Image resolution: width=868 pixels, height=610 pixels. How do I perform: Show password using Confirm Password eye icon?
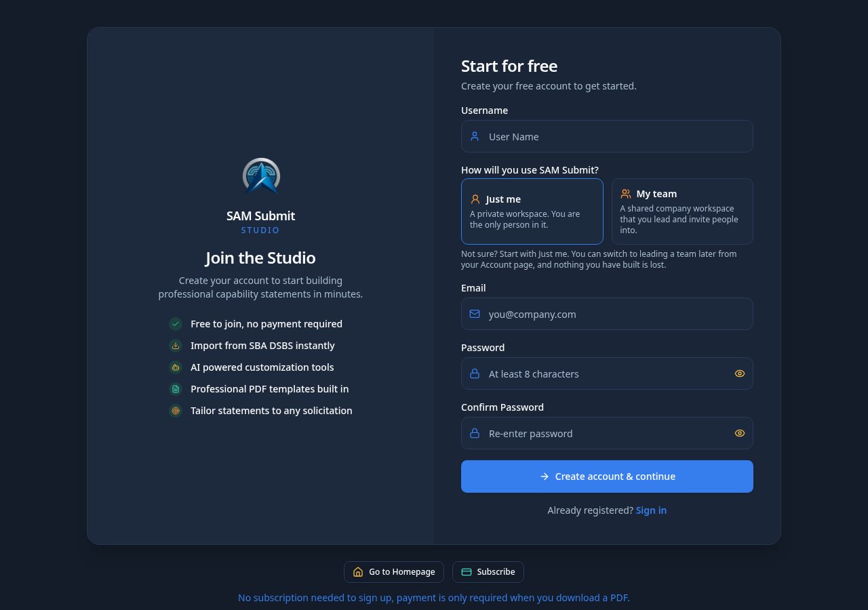point(740,433)
